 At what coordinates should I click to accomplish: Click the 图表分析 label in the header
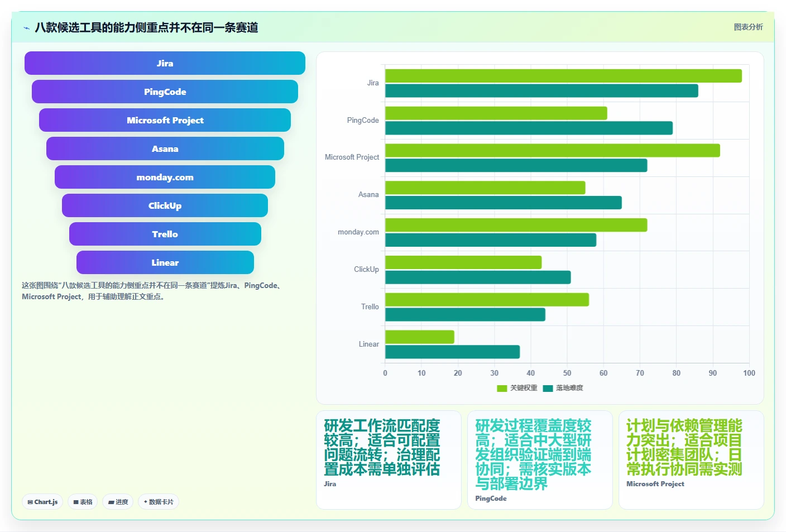[x=748, y=27]
